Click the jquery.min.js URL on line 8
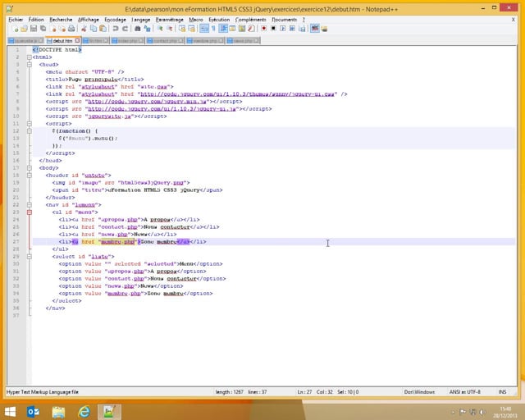Viewport: 525px width, 420px height. pyautogui.click(x=147, y=102)
